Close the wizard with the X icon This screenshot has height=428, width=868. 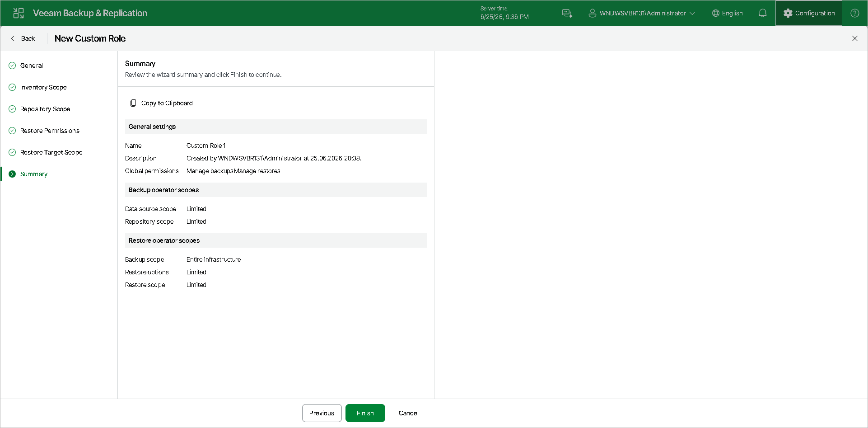tap(855, 38)
